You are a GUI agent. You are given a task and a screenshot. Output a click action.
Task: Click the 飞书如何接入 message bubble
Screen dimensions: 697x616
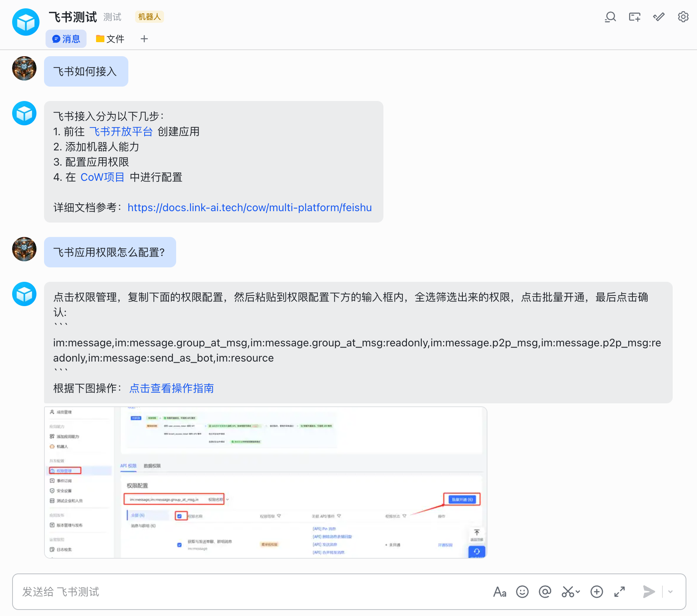click(86, 71)
